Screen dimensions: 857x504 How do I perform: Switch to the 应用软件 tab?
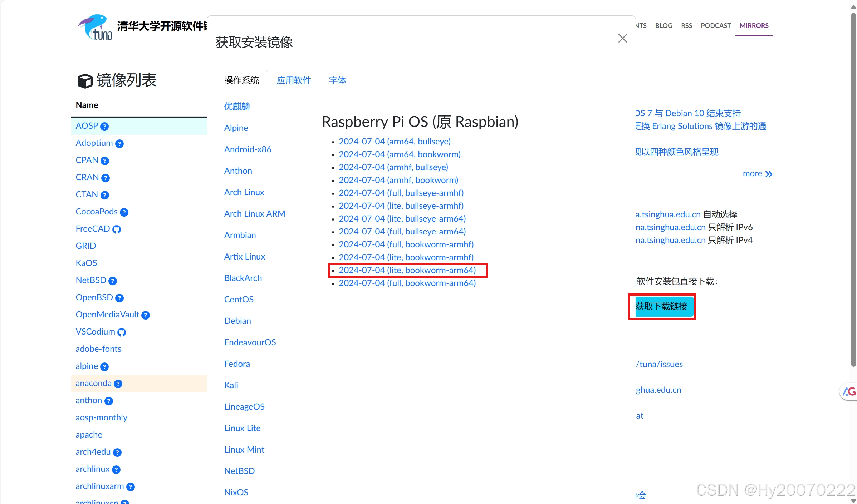294,80
